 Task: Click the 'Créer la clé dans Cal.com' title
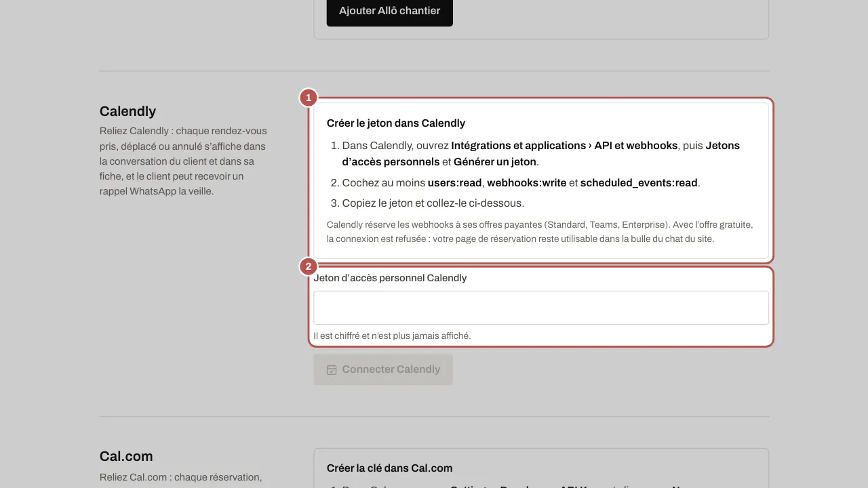click(389, 468)
